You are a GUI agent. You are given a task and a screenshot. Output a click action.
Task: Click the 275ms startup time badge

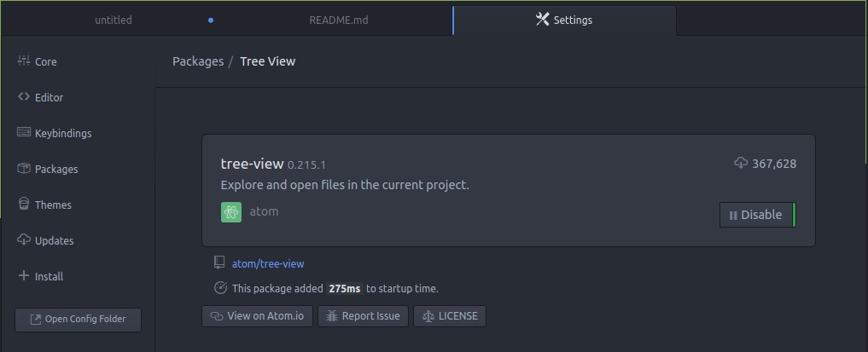tap(344, 288)
